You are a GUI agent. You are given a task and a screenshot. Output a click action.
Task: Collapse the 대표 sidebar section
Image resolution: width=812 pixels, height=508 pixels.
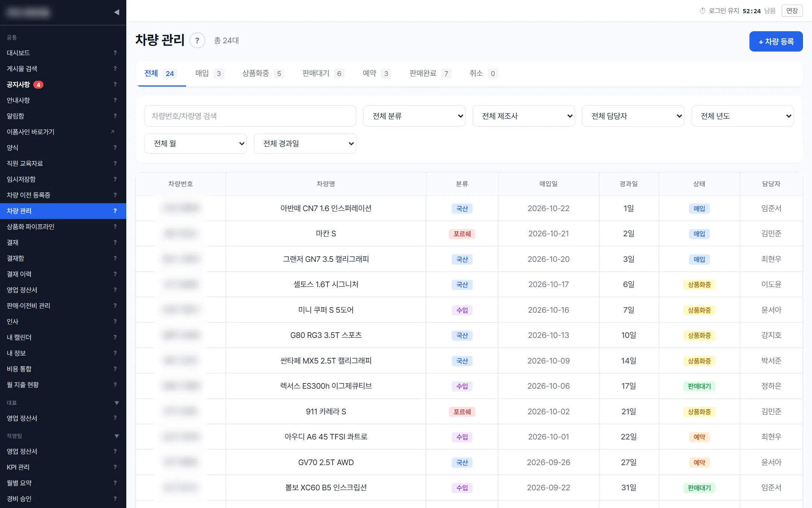[x=117, y=403]
